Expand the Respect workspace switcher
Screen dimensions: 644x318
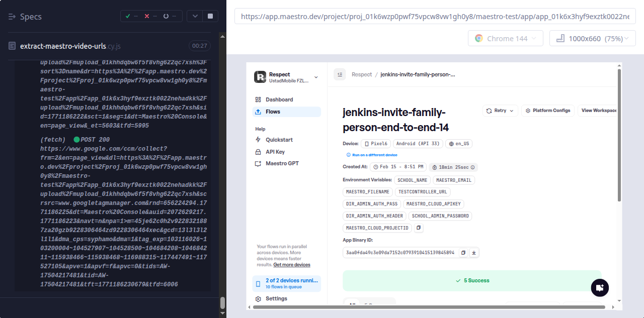[316, 77]
